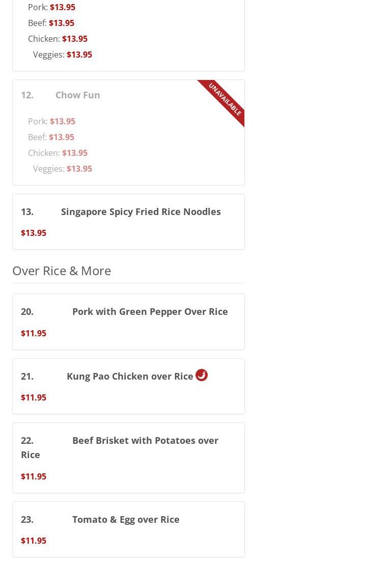Click the Over Rice & More heading
This screenshot has height=561, width=392.
click(62, 271)
